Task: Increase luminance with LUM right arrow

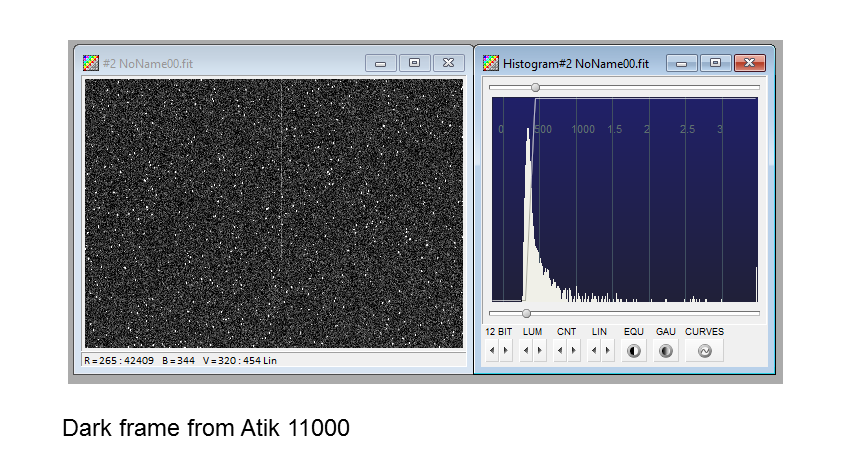Action: pos(540,351)
